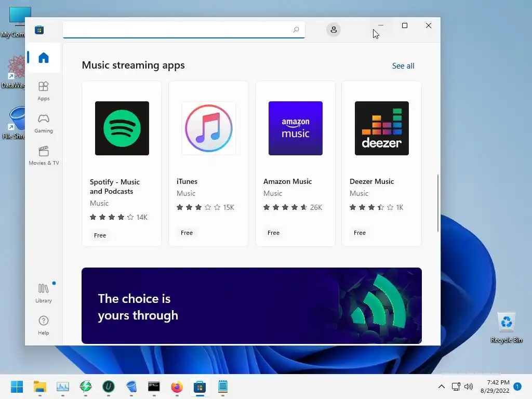Viewport: 532px width, 399px height.
Task: Open the notification count badge
Action: (x=517, y=387)
